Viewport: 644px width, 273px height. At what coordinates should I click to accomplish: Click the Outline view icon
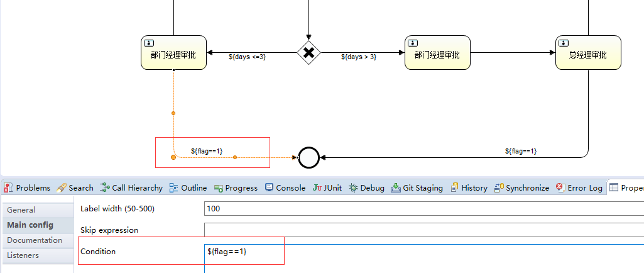[x=174, y=188]
